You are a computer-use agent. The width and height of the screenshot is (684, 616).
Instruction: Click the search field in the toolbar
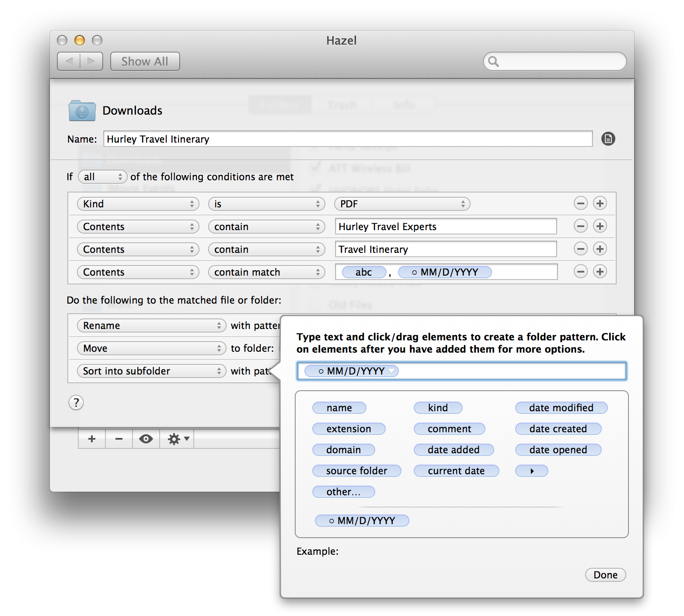click(555, 61)
